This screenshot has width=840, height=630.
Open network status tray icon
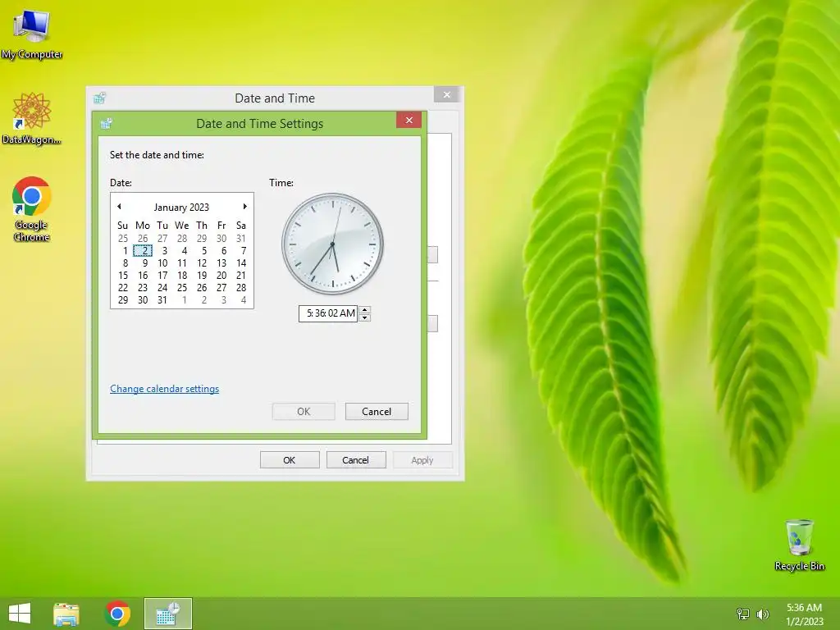(x=743, y=614)
